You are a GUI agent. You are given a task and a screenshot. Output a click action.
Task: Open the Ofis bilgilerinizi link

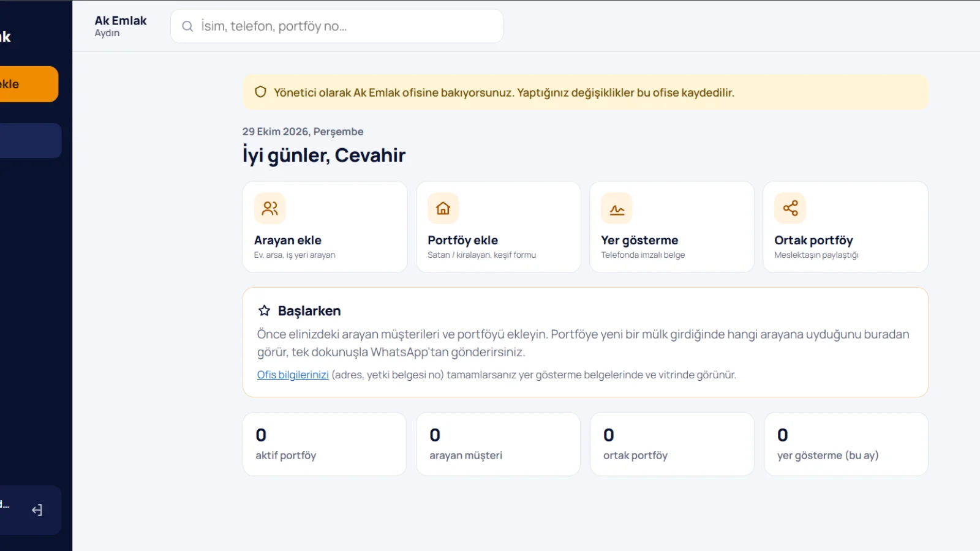click(293, 375)
